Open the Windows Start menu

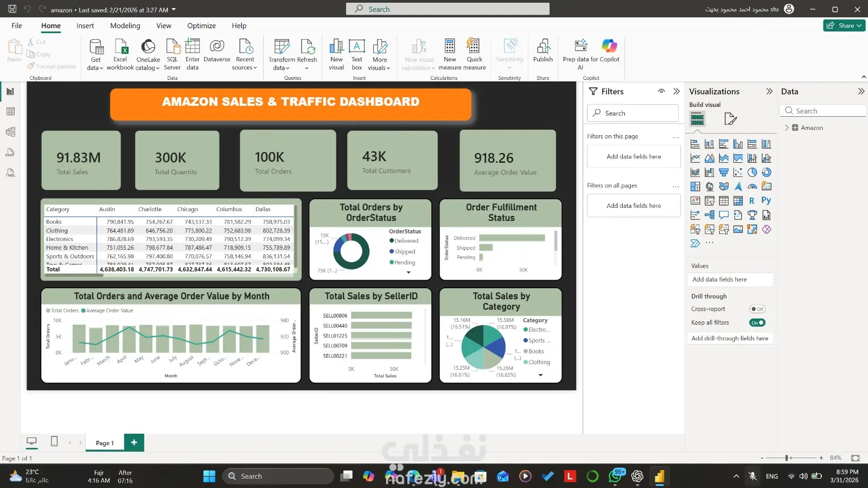(209, 476)
